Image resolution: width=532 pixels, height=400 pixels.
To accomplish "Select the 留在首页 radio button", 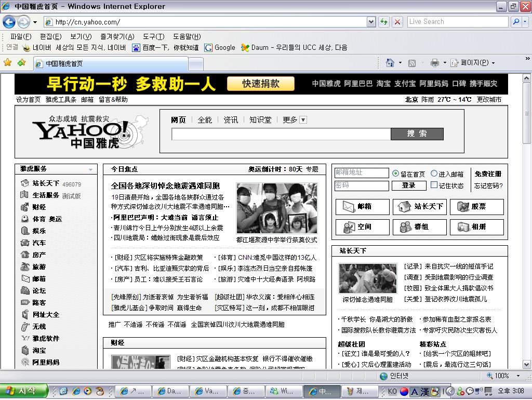I will click(395, 174).
